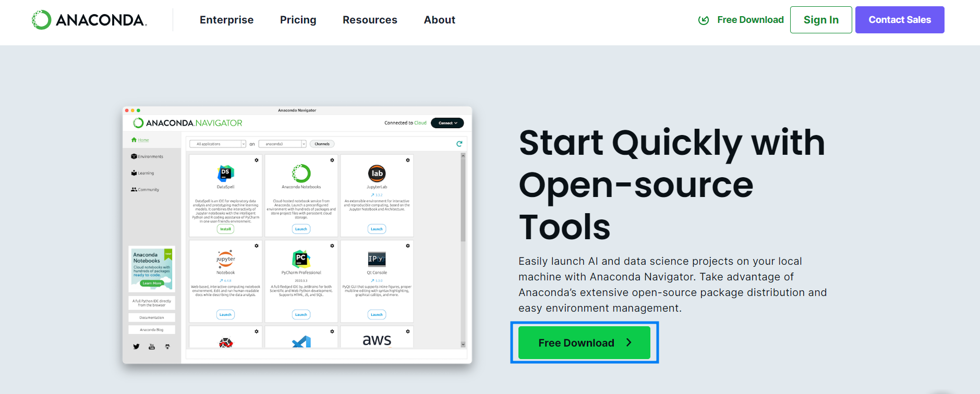Click the arrow chevron on green Free Download button
Viewport: 980px width, 394px height.
pos(629,342)
